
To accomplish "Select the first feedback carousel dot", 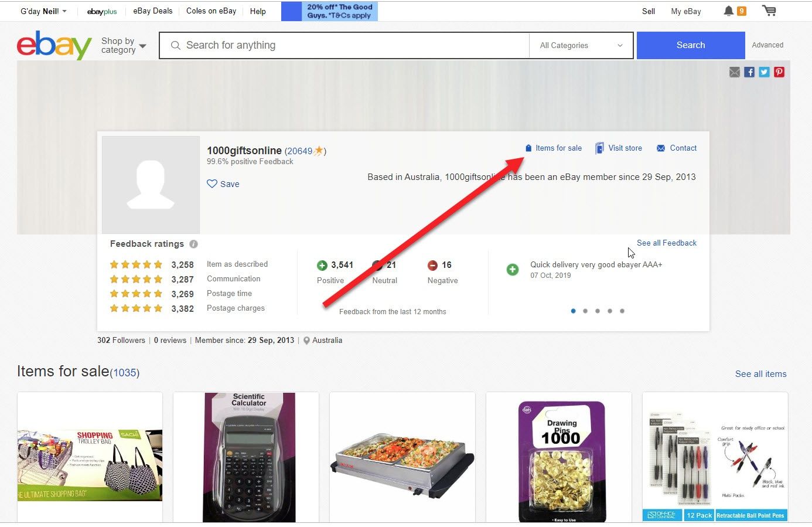I will point(573,311).
